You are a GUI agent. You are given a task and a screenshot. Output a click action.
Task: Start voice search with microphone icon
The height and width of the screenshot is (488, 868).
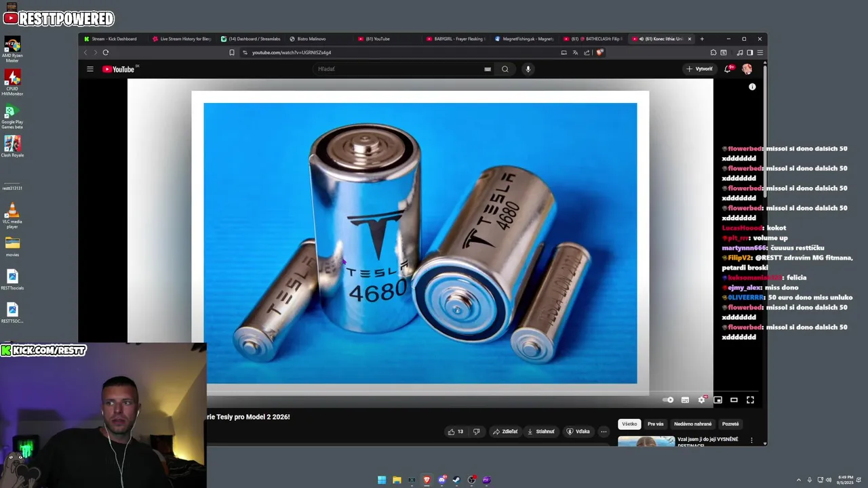[x=528, y=69]
